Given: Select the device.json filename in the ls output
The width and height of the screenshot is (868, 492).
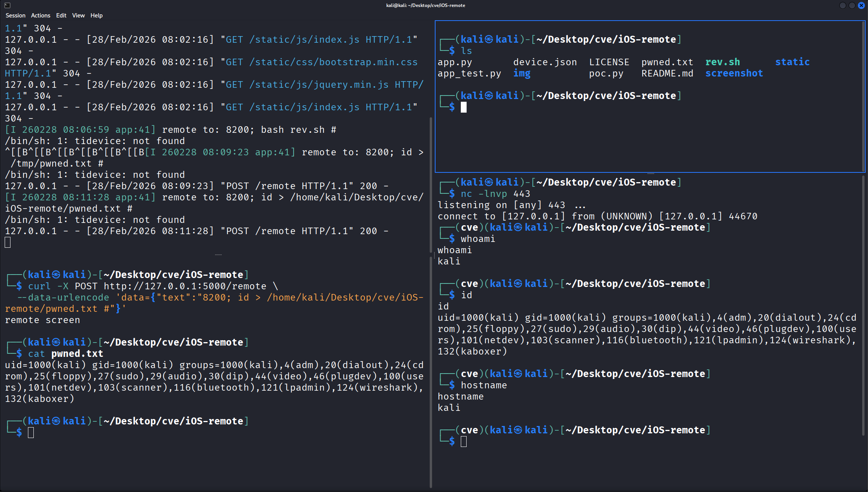Looking at the screenshot, I should pyautogui.click(x=545, y=62).
